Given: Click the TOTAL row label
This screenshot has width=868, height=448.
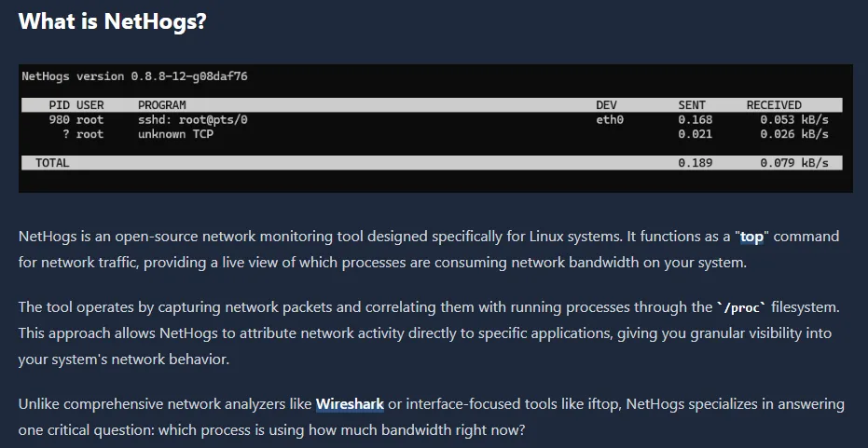Looking at the screenshot, I should (52, 163).
